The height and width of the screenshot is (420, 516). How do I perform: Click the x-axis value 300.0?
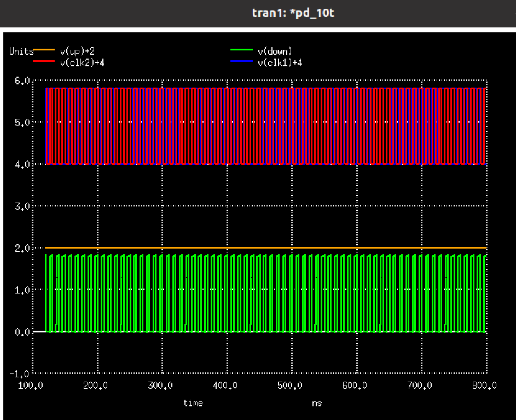160,386
